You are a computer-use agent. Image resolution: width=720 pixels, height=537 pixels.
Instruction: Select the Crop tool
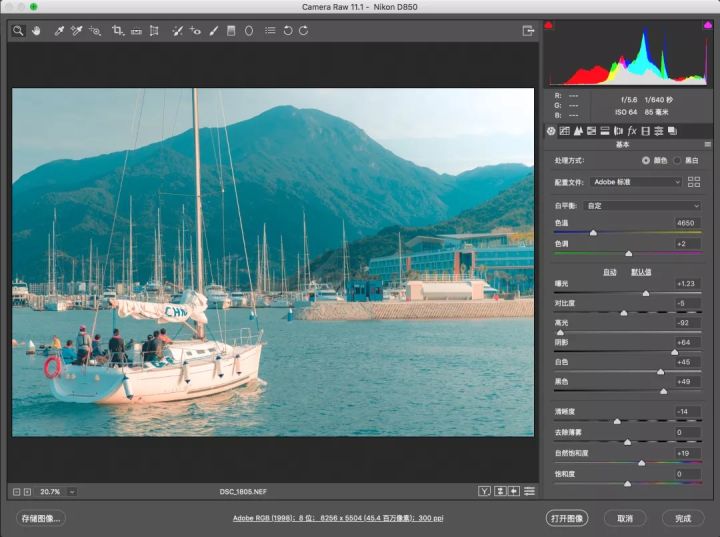tap(118, 31)
